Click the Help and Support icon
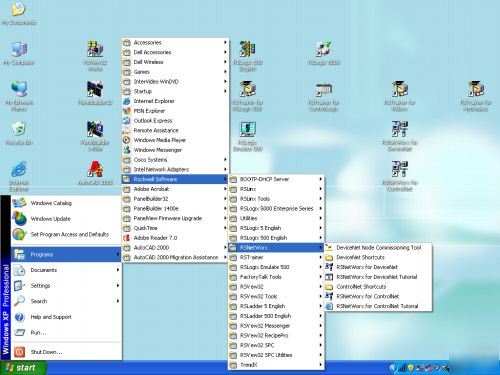This screenshot has height=375, width=500. pyautogui.click(x=19, y=317)
